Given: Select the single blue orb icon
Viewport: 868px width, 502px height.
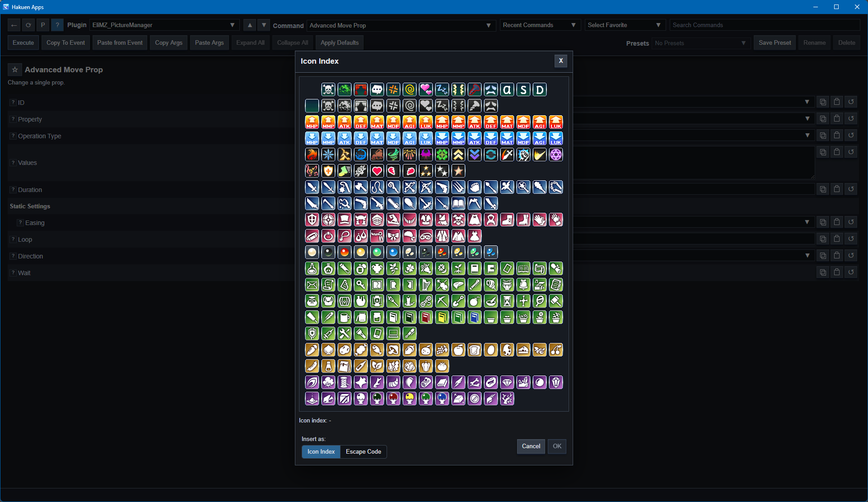Looking at the screenshot, I should (393, 252).
